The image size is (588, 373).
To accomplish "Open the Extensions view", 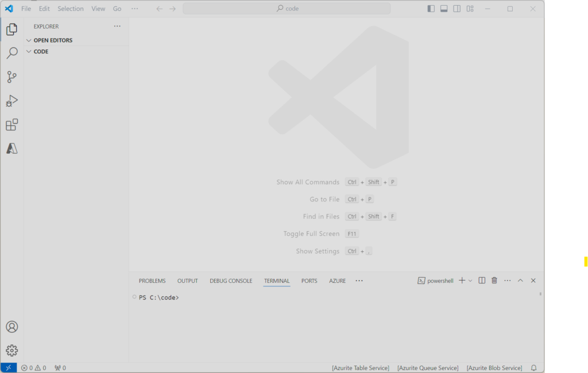I will pyautogui.click(x=11, y=125).
